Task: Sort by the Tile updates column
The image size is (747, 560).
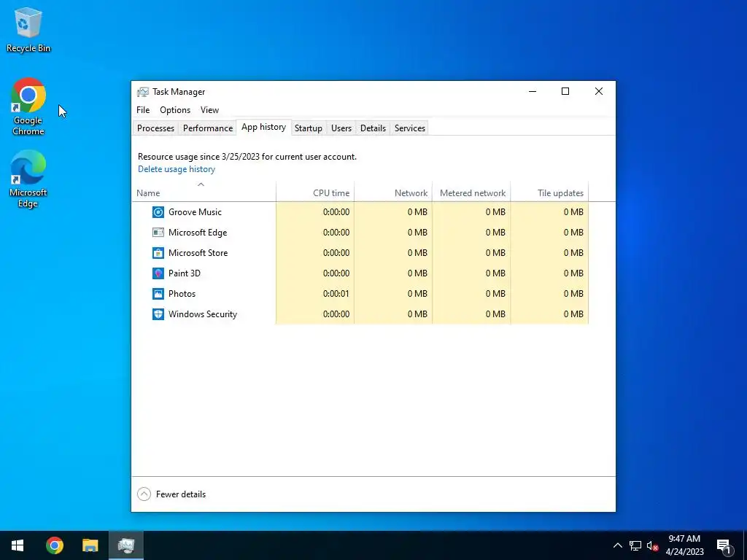Action: coord(549,192)
